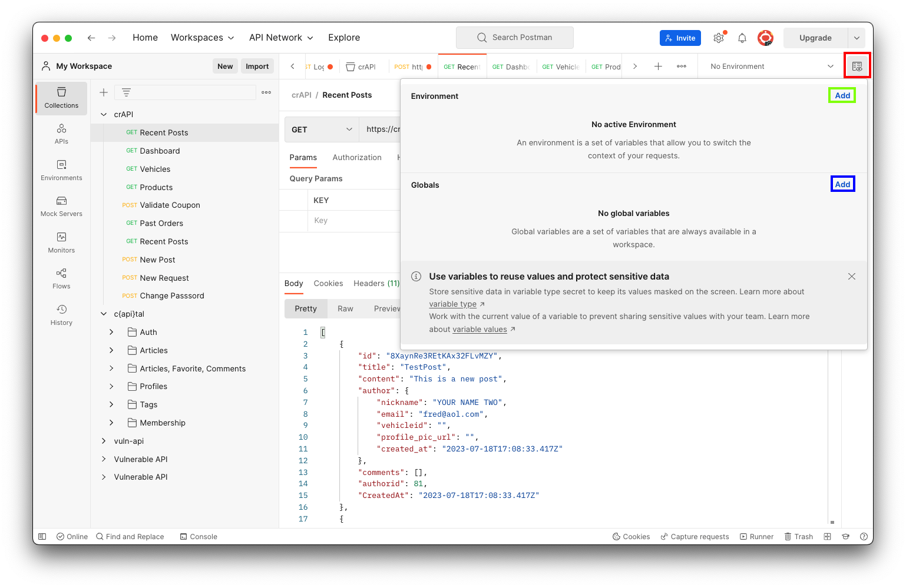906x588 pixels.
Task: Click the New button in workspace header
Action: pos(225,67)
